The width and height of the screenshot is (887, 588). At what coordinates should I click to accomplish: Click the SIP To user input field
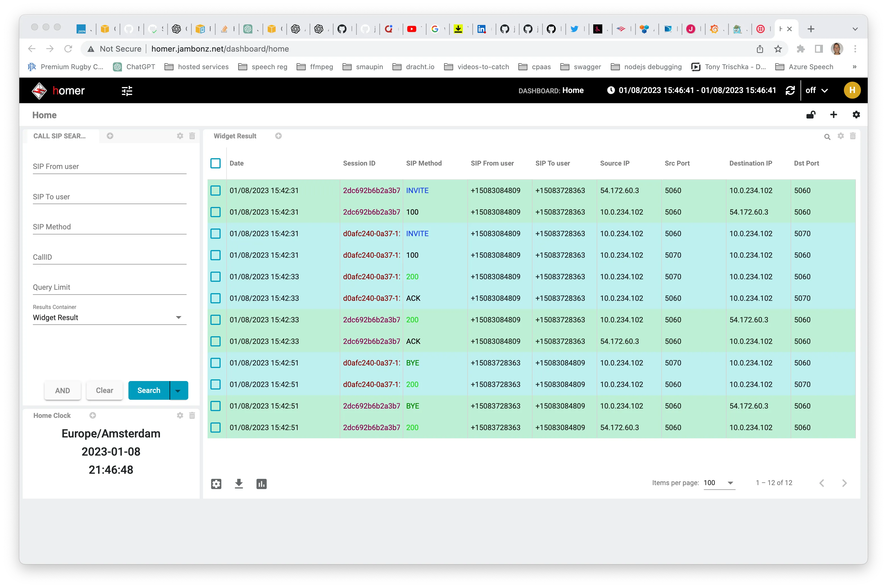(109, 197)
